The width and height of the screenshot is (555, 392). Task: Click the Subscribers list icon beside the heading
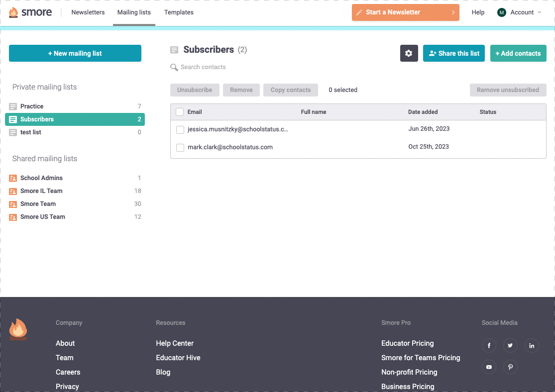click(174, 50)
